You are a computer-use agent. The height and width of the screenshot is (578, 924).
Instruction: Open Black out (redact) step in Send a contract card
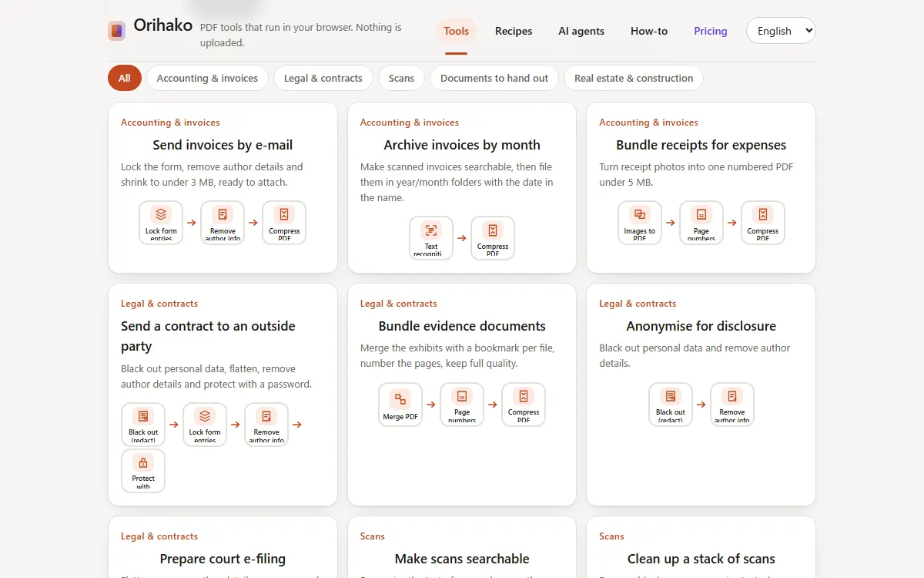pos(143,425)
